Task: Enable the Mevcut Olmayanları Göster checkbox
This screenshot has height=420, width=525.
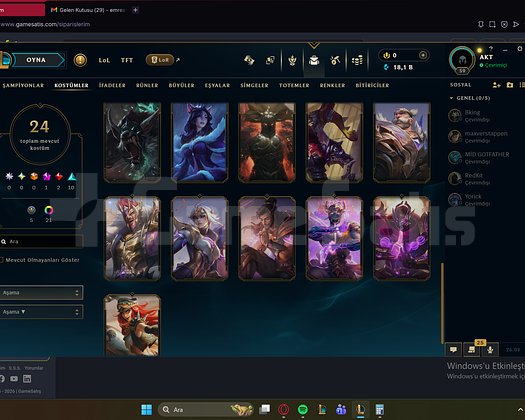Action: pos(2,260)
